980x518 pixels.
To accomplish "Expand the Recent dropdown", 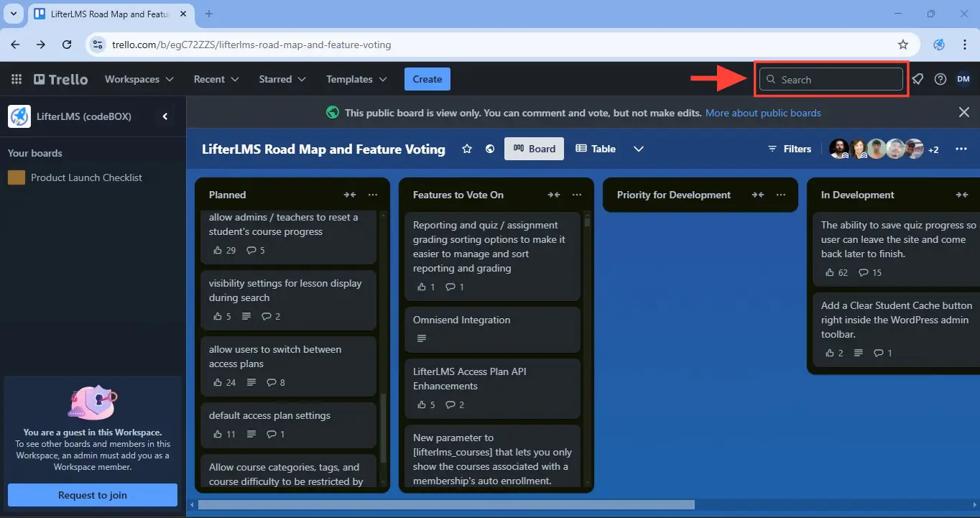I will [216, 79].
